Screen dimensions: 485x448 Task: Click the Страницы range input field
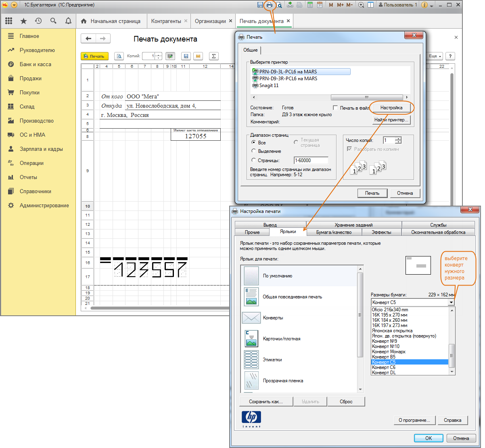[x=311, y=160]
